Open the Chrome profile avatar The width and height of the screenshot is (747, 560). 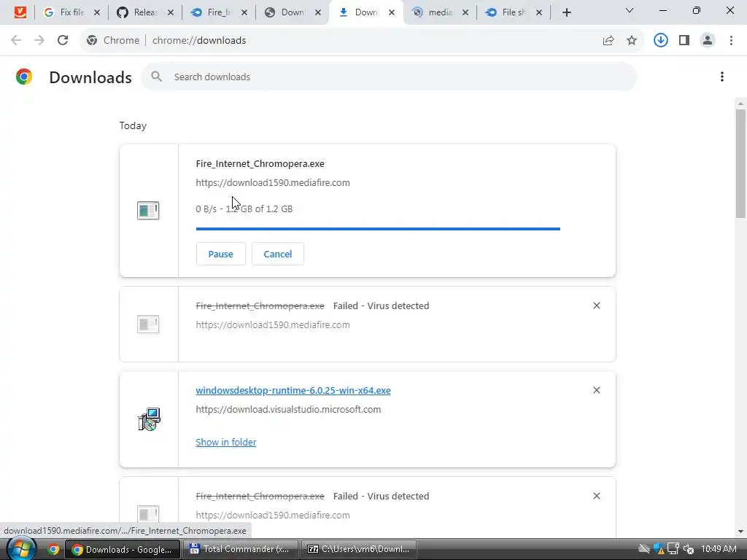point(708,41)
